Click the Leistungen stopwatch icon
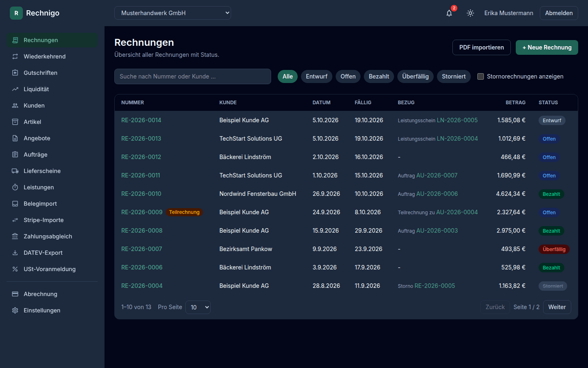Image resolution: width=588 pixels, height=368 pixels. pos(15,187)
